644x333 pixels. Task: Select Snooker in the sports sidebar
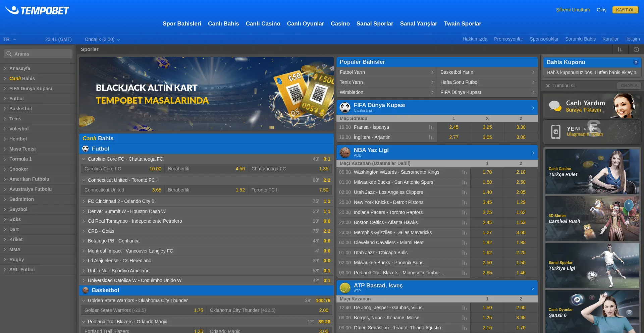(38, 169)
